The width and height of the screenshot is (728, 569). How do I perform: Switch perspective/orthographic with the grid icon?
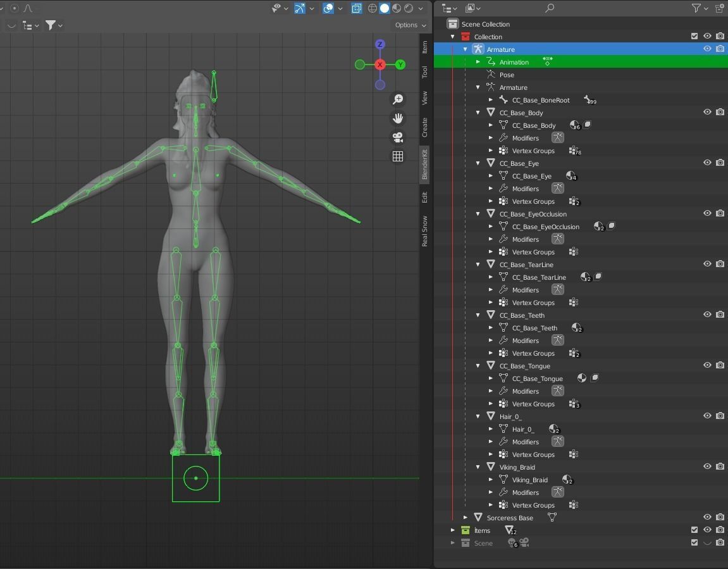click(398, 156)
